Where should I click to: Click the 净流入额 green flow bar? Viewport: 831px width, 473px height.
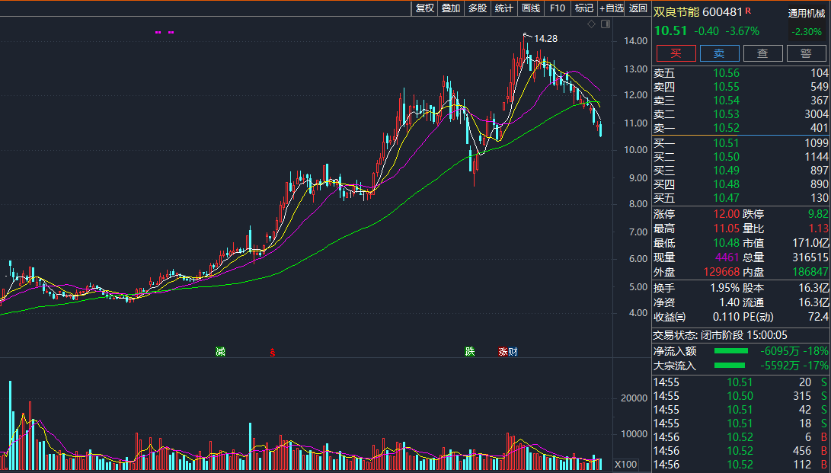point(730,351)
